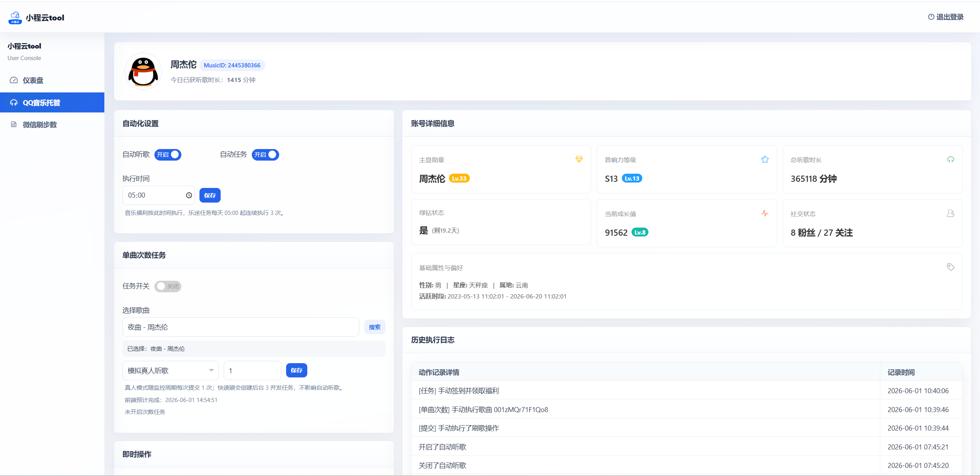This screenshot has height=476, width=980.
Task: Click the 8 粉丝 / 27 关注 value
Action: tap(822, 233)
